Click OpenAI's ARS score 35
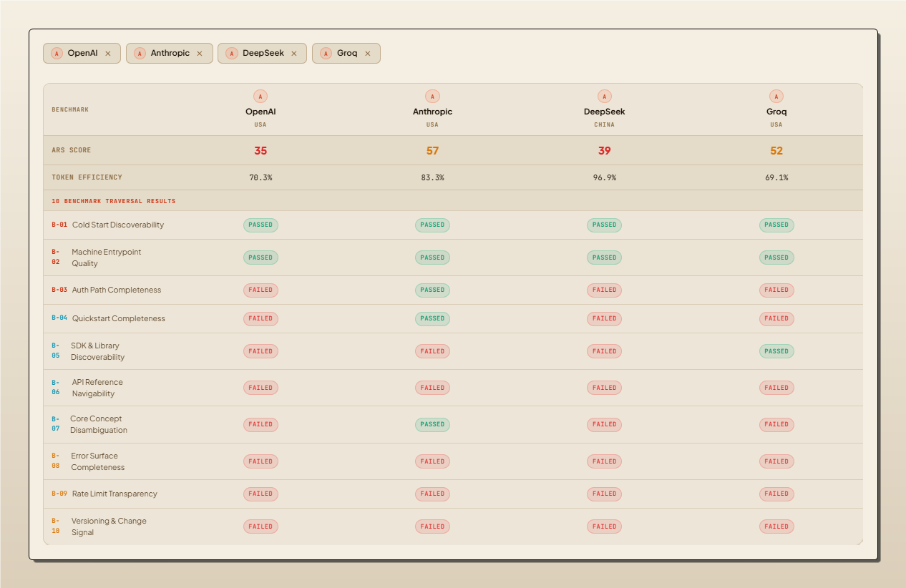 click(x=260, y=151)
